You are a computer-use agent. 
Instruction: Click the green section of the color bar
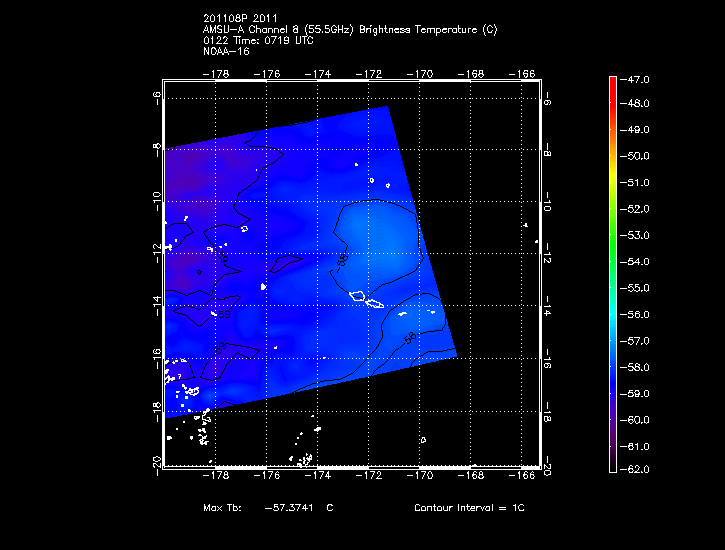[613, 210]
